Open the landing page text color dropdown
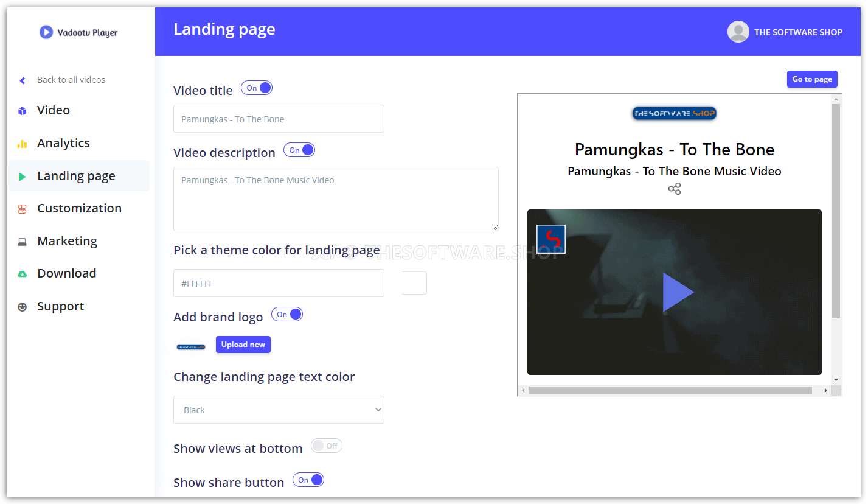 (278, 410)
